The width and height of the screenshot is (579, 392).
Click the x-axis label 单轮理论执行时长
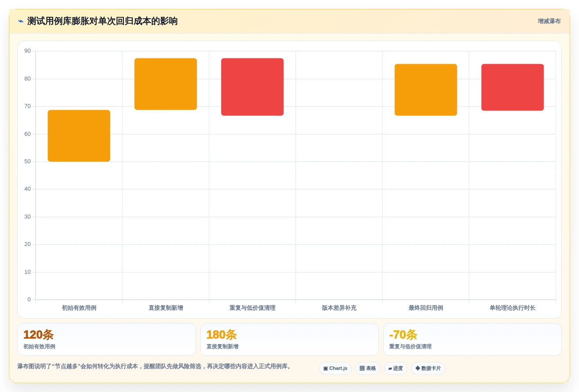(x=513, y=308)
